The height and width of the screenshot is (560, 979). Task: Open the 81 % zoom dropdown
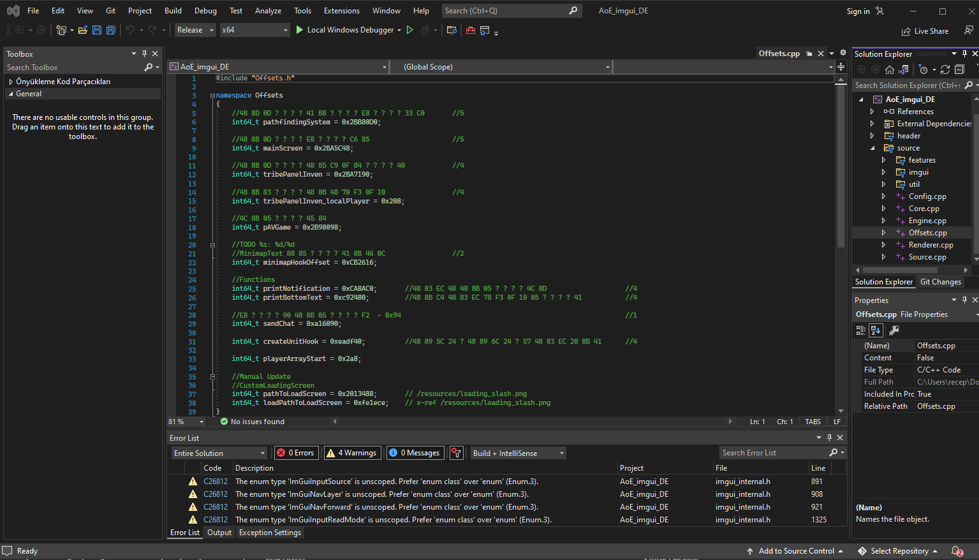pyautogui.click(x=186, y=422)
